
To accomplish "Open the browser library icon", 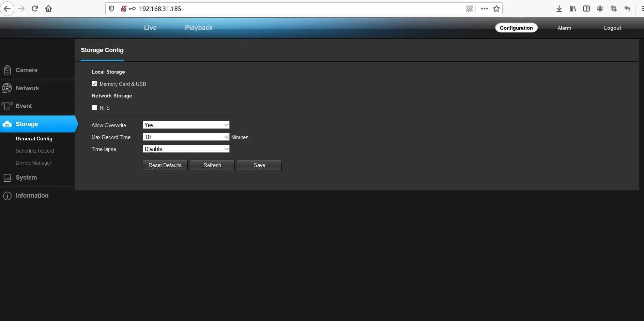I will (x=573, y=9).
